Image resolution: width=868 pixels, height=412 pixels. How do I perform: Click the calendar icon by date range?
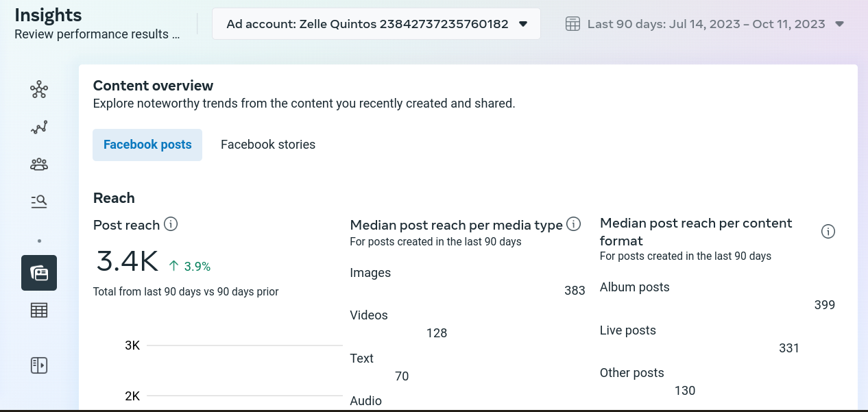coord(572,24)
